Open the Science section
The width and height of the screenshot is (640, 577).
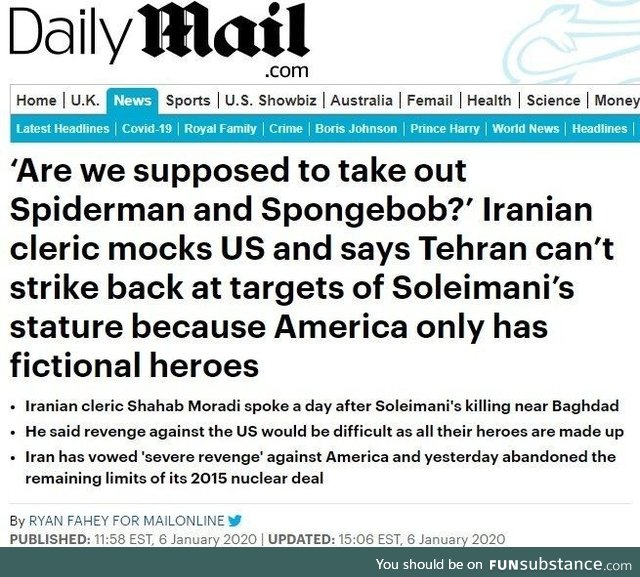click(553, 100)
